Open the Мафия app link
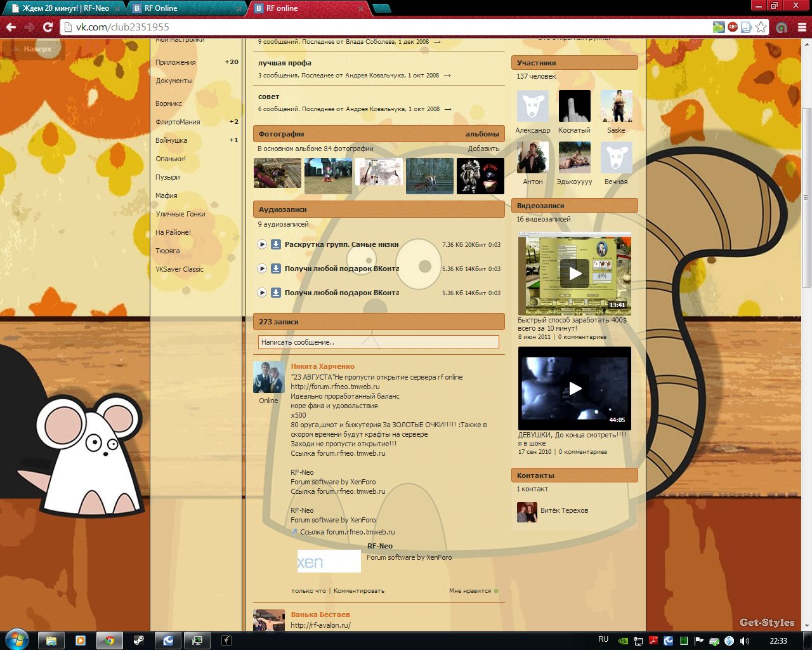The height and width of the screenshot is (650, 812). pos(166,196)
